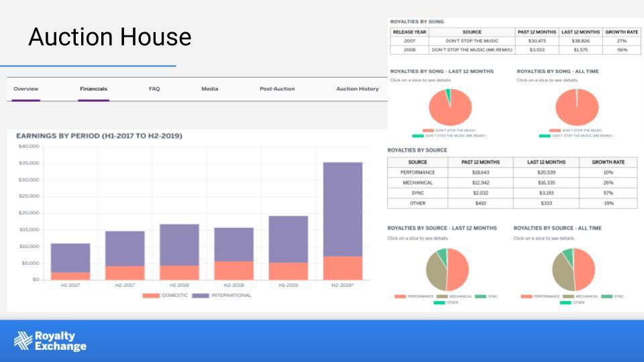The height and width of the screenshot is (362, 644).
Task: Toggle the International legend swatch
Action: (x=200, y=296)
